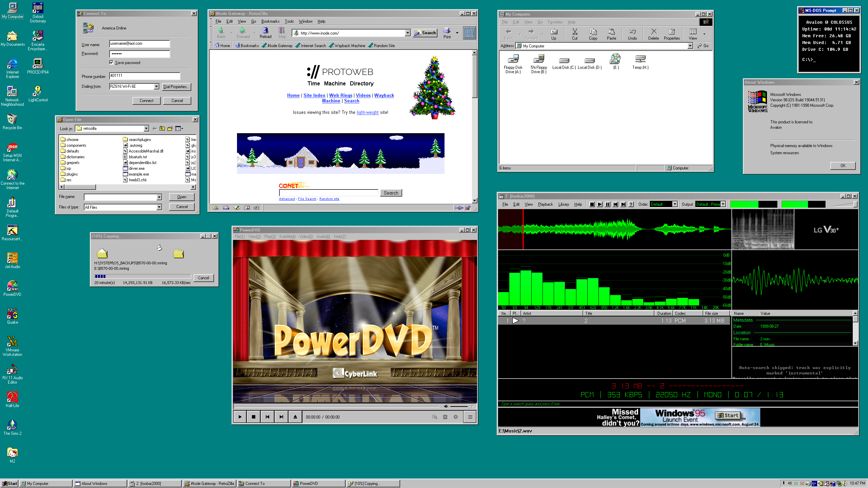Click the Delete icon in My Computer toolbar
The height and width of the screenshot is (488, 868).
(653, 34)
